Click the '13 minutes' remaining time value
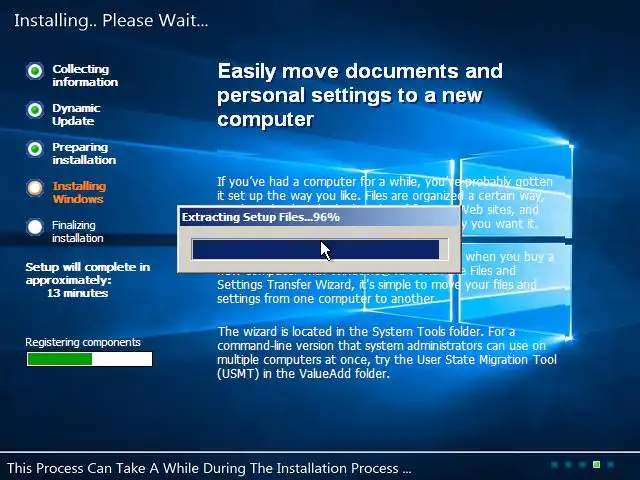Image resolution: width=640 pixels, height=480 pixels. (78, 293)
